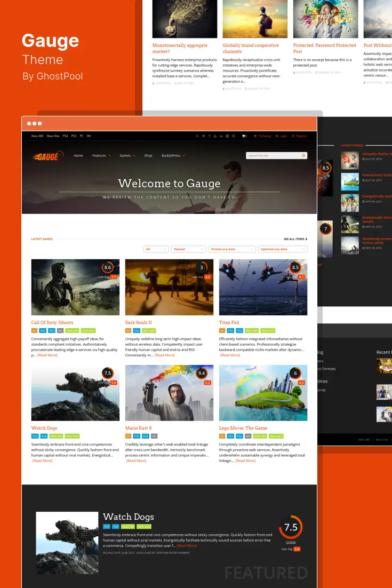This screenshot has width=392, height=588.
Task: Open the Mario Kart 8 title link
Action: (138, 428)
